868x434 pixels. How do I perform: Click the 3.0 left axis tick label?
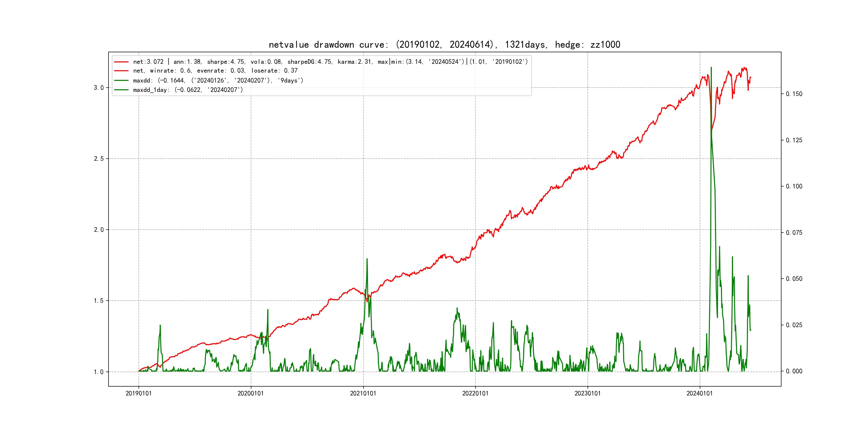[98, 88]
